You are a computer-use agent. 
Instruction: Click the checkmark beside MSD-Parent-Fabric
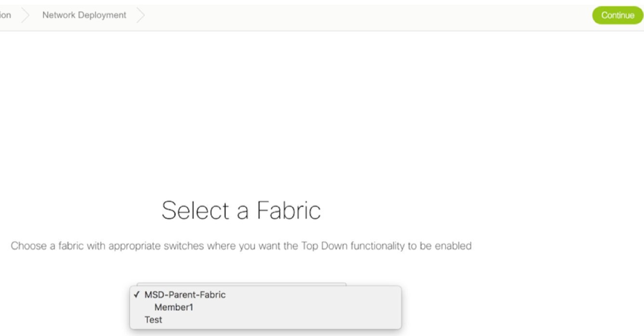137,295
